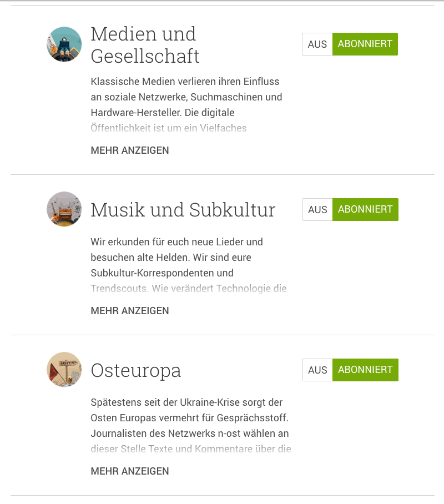
Task: Click faded line 'Trendscouts. Wie verändert Technologie die'
Action: (188, 288)
